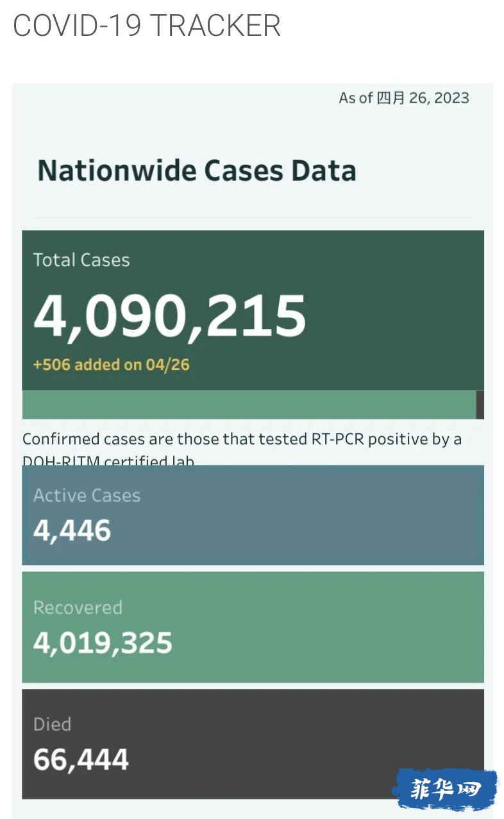Click the "+506 added on 04/26" text
504x819 pixels.
pyautogui.click(x=112, y=365)
